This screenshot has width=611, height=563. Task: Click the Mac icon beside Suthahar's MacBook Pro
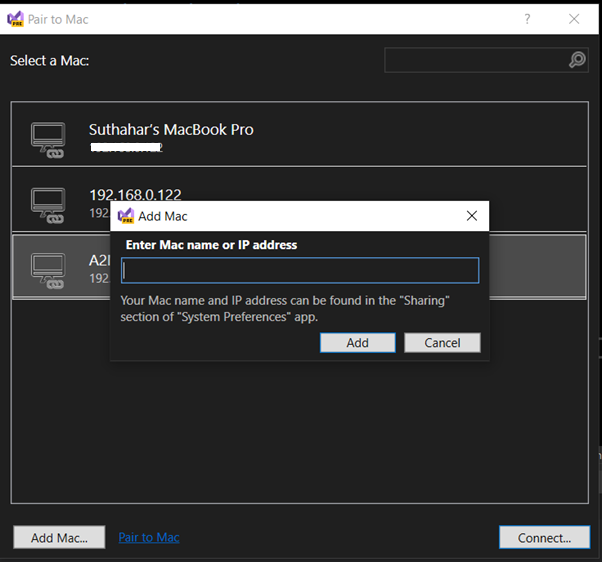48,140
